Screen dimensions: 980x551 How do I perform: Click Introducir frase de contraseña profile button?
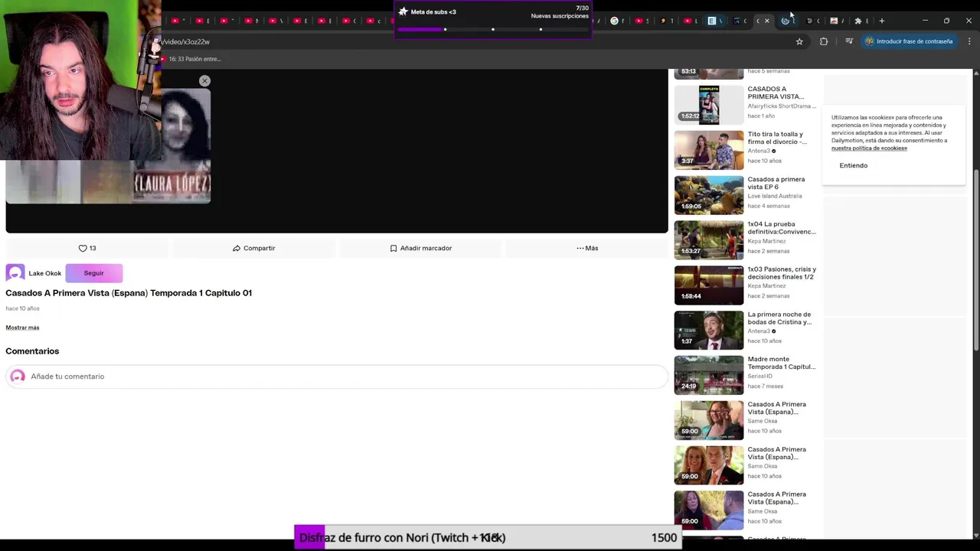909,41
